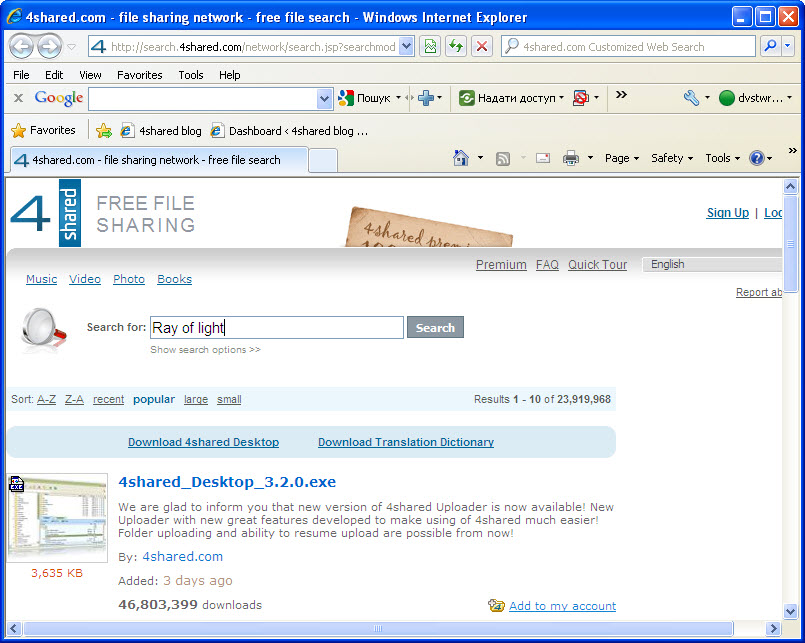Image resolution: width=805 pixels, height=643 pixels.
Task: Click the popup blocker icon on Google toolbar
Action: tap(581, 98)
